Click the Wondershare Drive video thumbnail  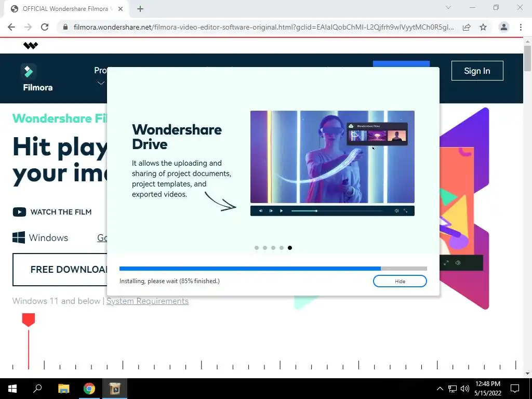pyautogui.click(x=332, y=157)
